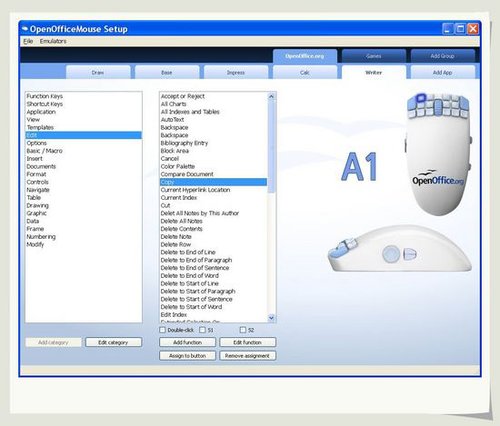Image resolution: width=500 pixels, height=426 pixels.
Task: Select Edit Index function
Action: point(174,315)
